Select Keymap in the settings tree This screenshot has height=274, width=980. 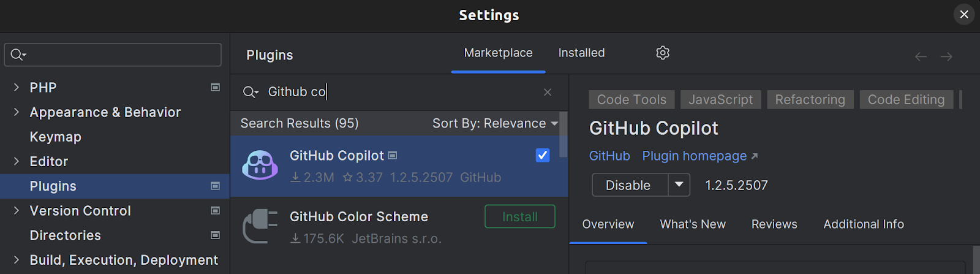[55, 137]
